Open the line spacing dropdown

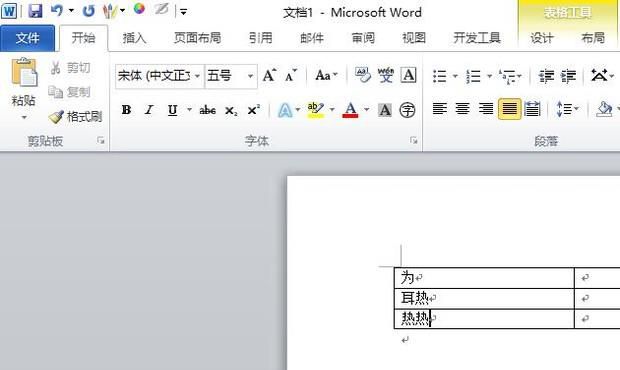coord(567,109)
